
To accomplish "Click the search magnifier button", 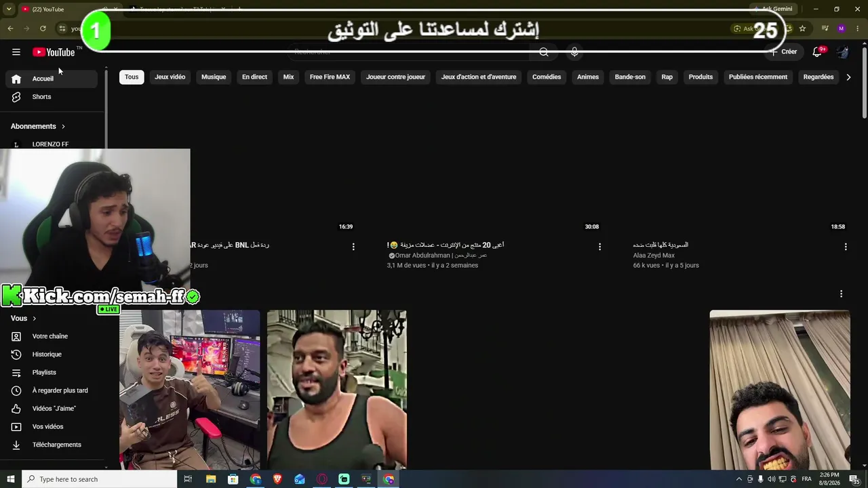I will pos(544,52).
